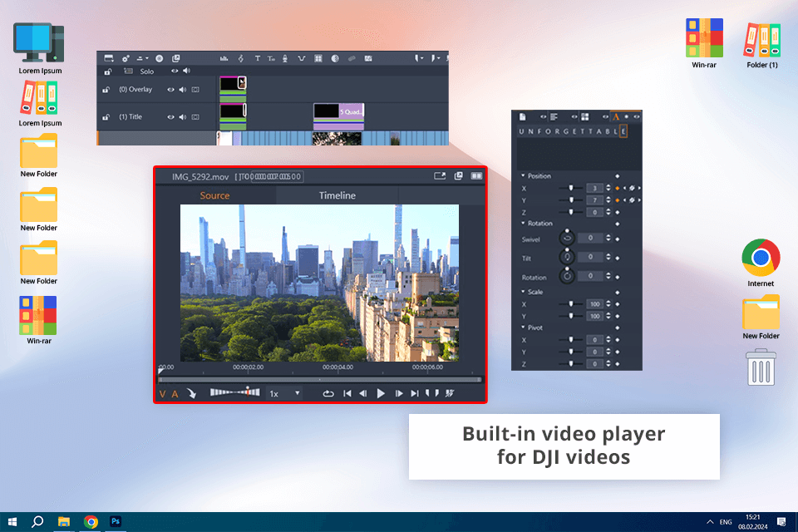Toggle the orange A audio stream button

click(175, 394)
